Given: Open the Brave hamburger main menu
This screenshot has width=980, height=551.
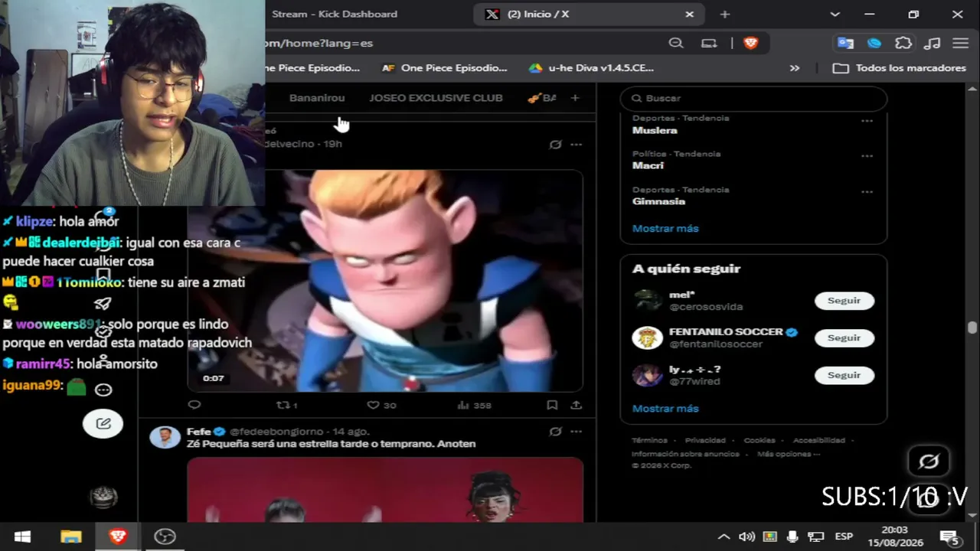Looking at the screenshot, I should (960, 43).
